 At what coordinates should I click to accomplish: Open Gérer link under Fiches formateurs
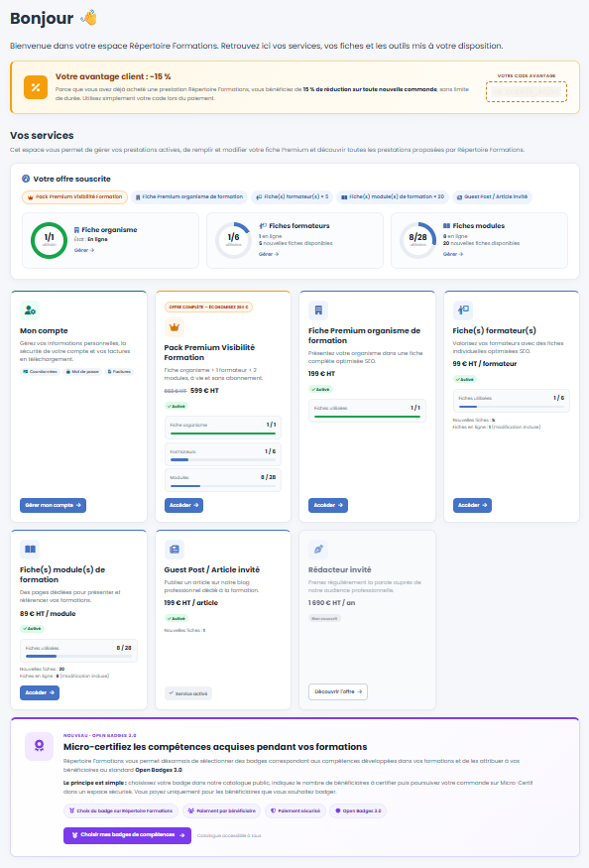tap(269, 254)
